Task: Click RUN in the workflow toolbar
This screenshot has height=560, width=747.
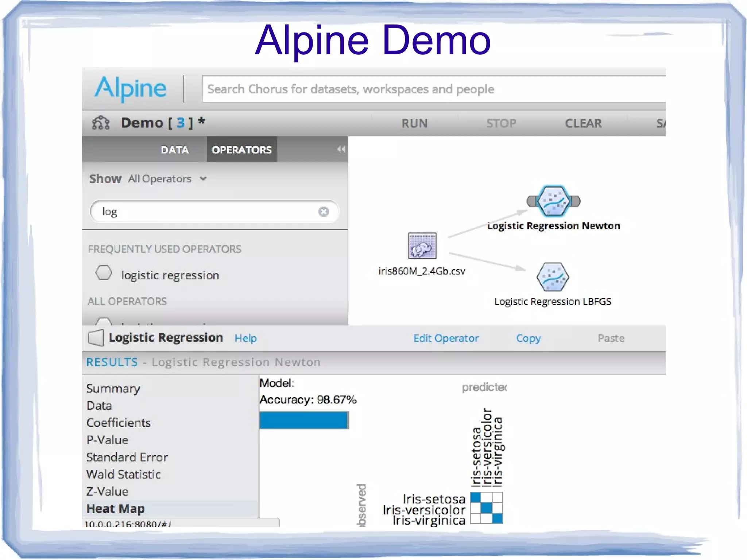Action: pos(414,123)
